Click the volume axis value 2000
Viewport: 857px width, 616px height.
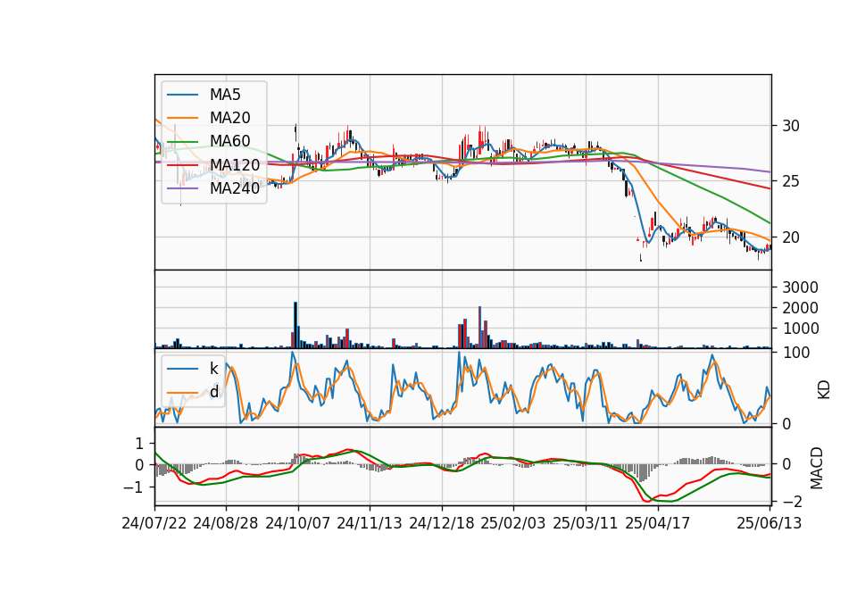click(x=801, y=308)
